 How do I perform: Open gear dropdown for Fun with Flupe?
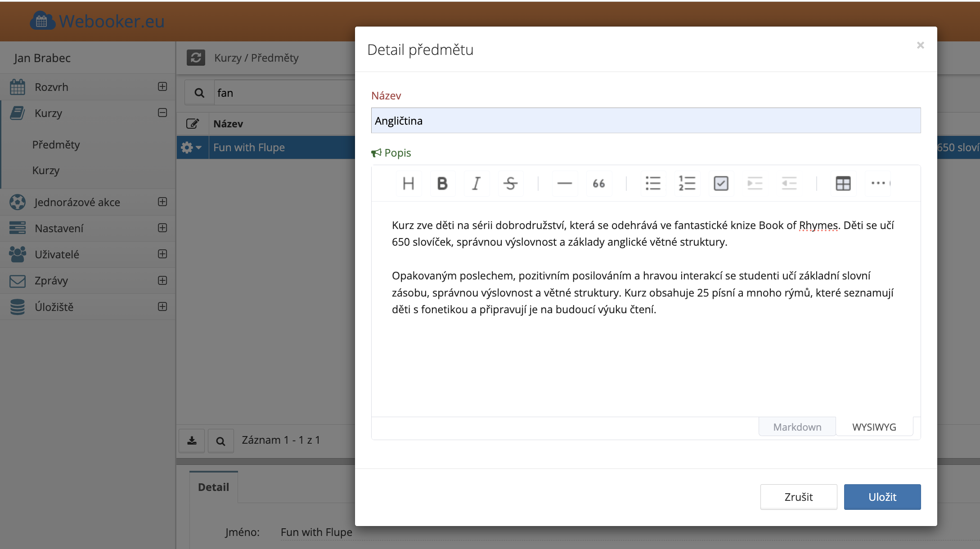coord(192,148)
